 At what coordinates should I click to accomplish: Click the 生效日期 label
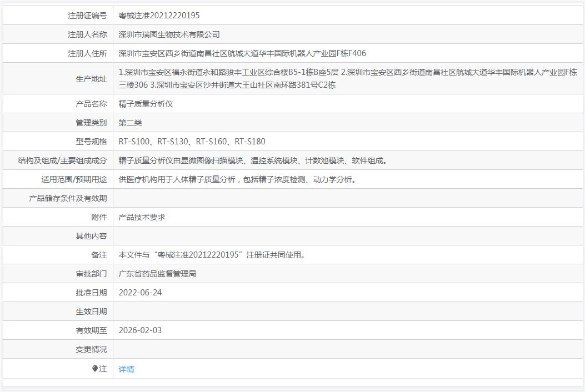(x=92, y=311)
